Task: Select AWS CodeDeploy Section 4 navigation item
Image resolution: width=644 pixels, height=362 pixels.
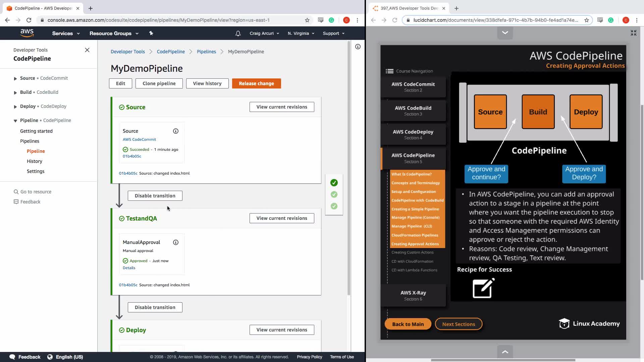Action: (x=413, y=134)
